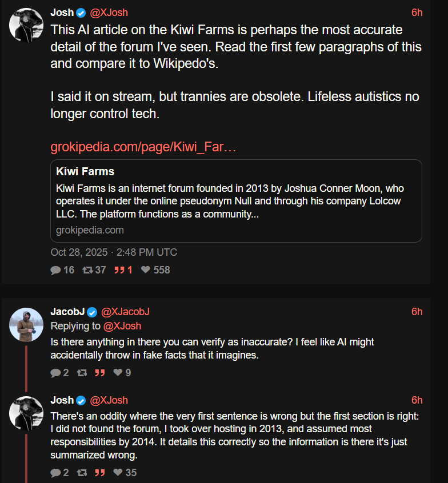
Task: Retweet JacobJ's reply
Action: point(81,373)
